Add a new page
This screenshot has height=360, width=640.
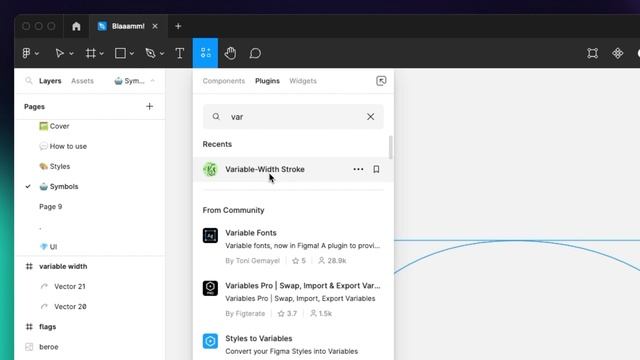click(149, 107)
